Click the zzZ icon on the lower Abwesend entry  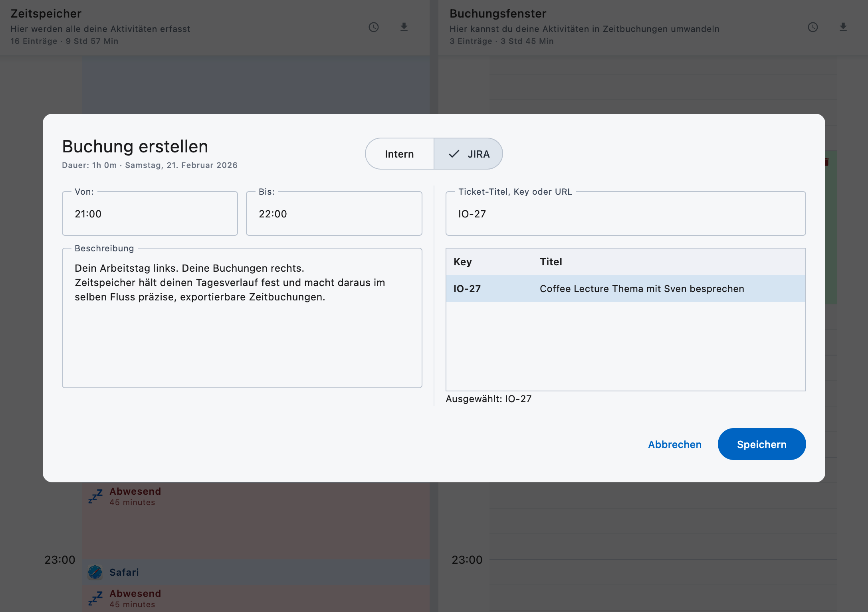click(x=95, y=598)
